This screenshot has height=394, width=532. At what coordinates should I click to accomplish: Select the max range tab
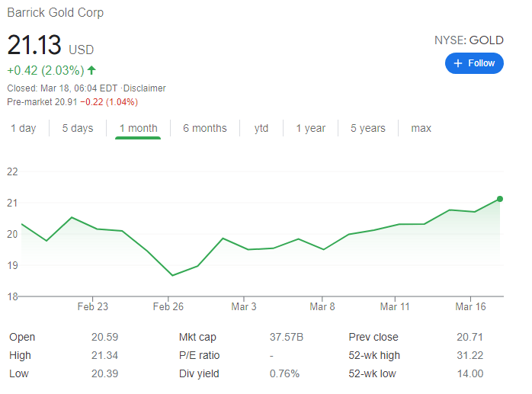click(421, 128)
